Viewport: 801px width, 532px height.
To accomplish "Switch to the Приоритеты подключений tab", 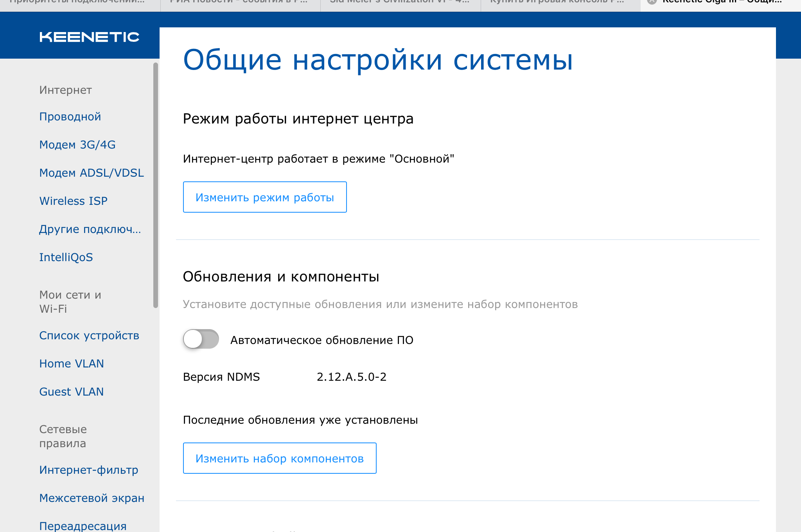I will coord(80,5).
